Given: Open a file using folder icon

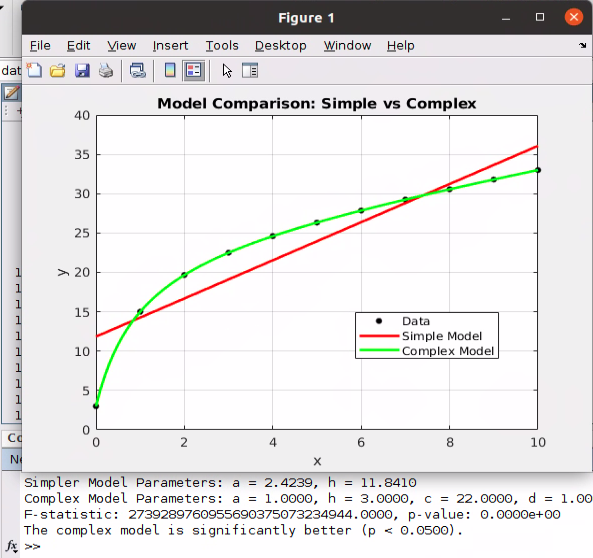Looking at the screenshot, I should pyautogui.click(x=57, y=70).
